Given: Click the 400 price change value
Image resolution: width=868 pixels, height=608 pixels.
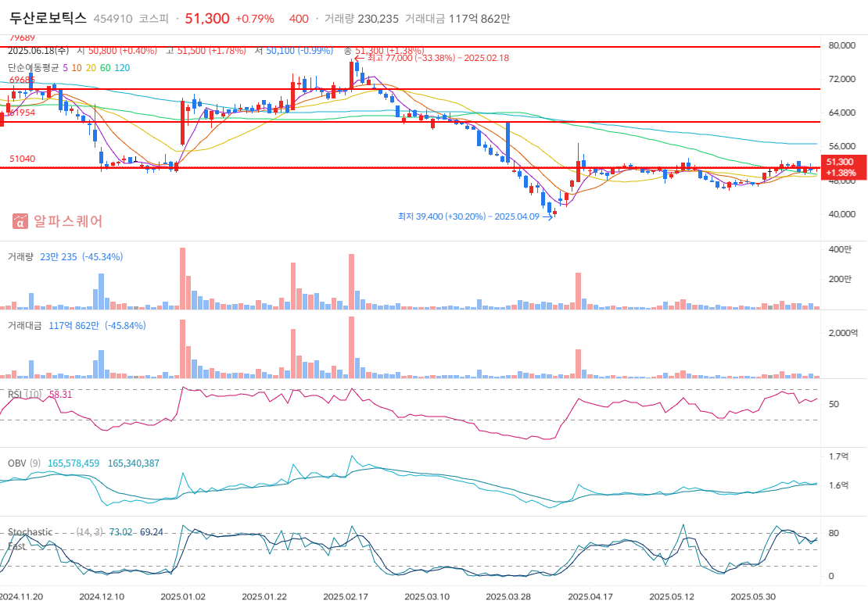Looking at the screenshot, I should coord(299,19).
